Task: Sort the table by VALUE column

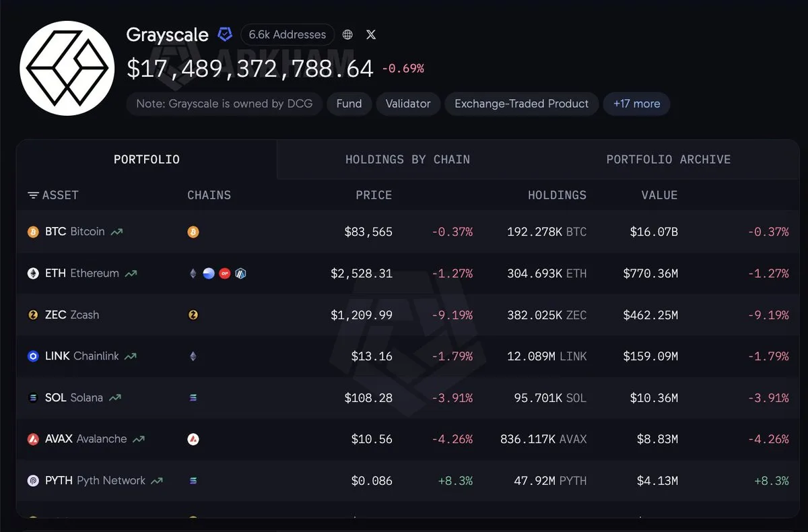Action: click(x=659, y=195)
